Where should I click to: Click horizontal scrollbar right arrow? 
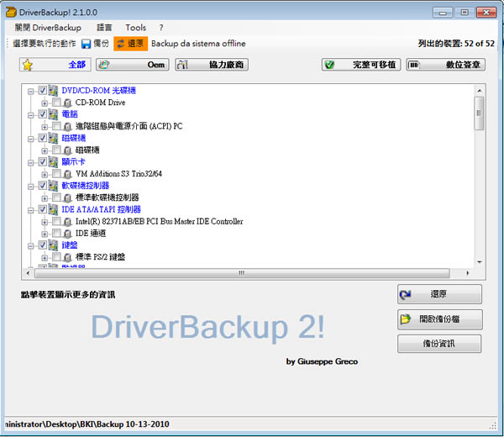467,273
